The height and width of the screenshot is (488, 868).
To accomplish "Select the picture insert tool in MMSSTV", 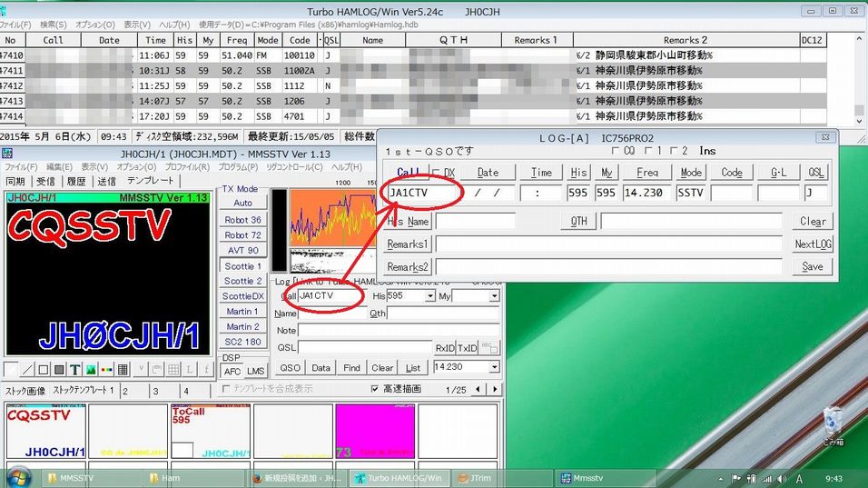I will (x=92, y=370).
